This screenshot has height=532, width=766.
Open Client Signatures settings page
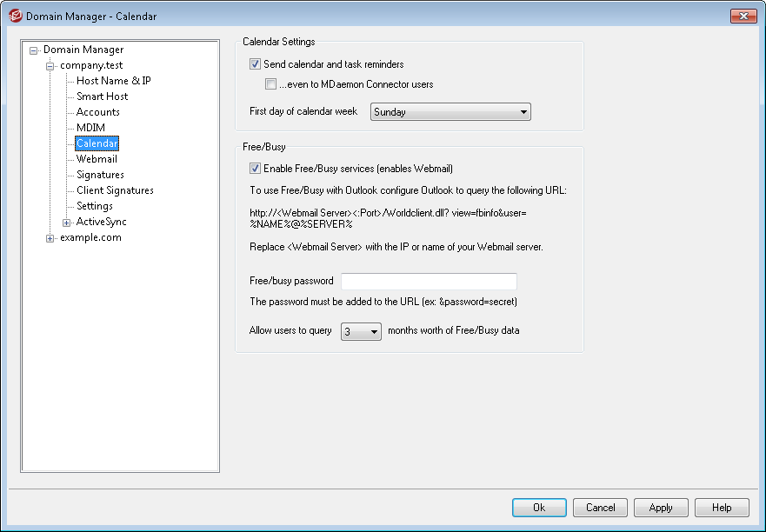(115, 190)
